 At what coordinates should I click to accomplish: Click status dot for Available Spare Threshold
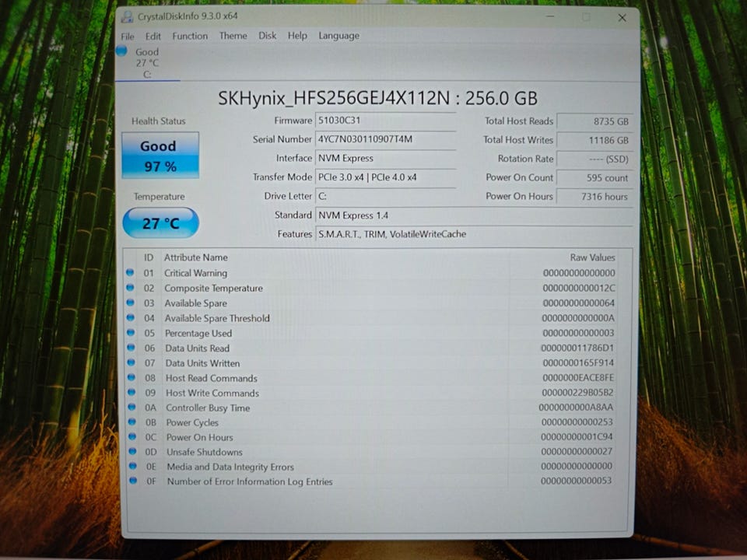point(131,317)
